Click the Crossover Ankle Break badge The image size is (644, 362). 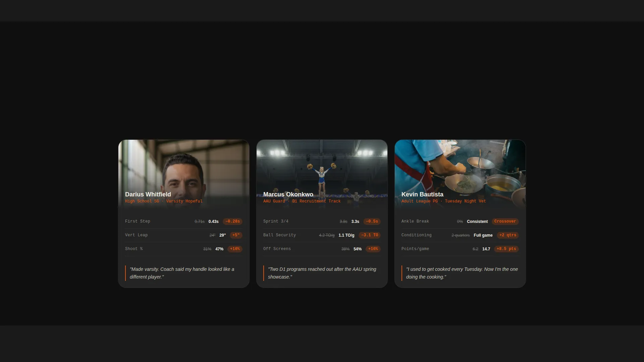[x=505, y=222]
